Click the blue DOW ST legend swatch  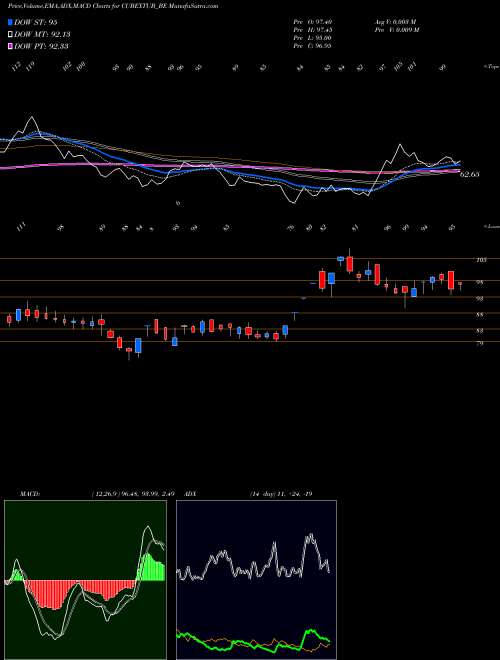(x=10, y=23)
